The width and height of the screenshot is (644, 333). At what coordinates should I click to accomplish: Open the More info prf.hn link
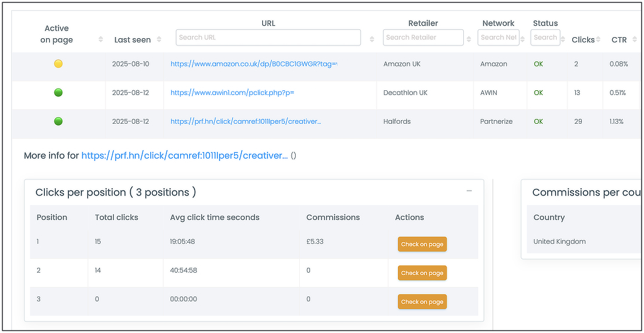[x=184, y=155]
